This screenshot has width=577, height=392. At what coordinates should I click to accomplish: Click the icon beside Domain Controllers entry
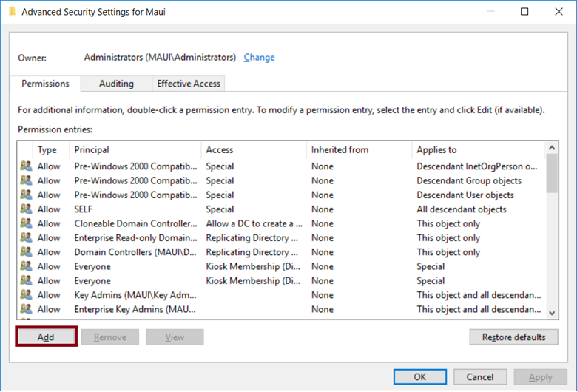(26, 252)
